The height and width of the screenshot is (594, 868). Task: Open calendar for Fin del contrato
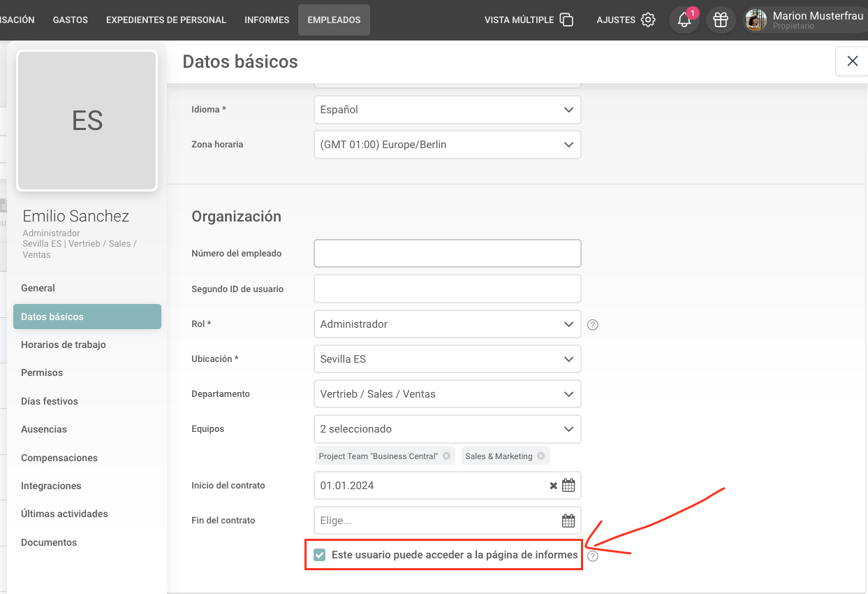pos(568,521)
